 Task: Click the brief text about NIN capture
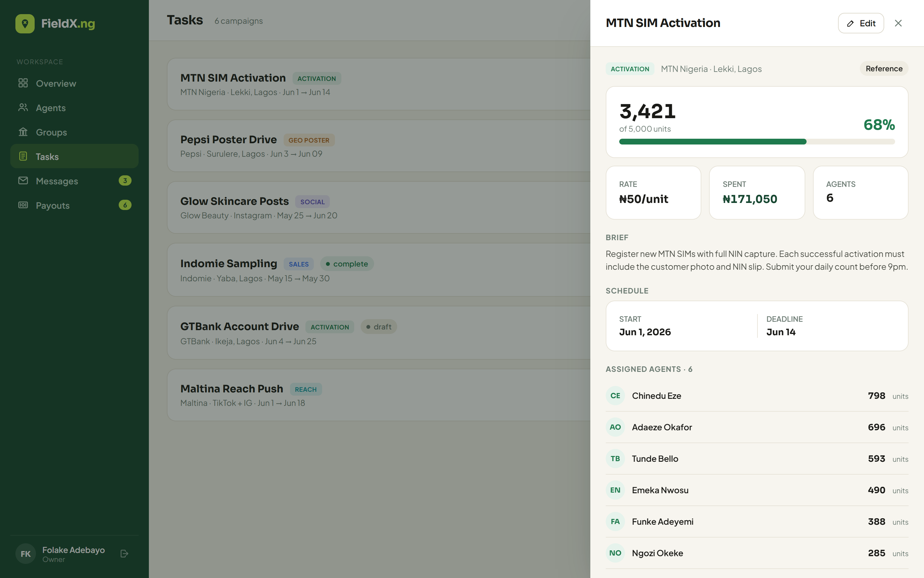(757, 260)
